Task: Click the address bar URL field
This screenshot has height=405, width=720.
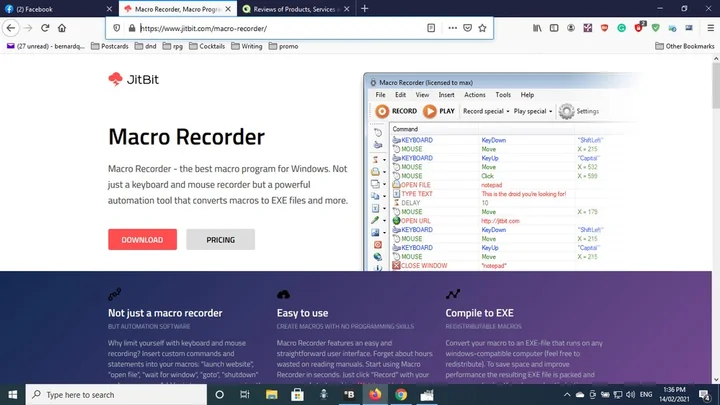Action: tap(270, 28)
